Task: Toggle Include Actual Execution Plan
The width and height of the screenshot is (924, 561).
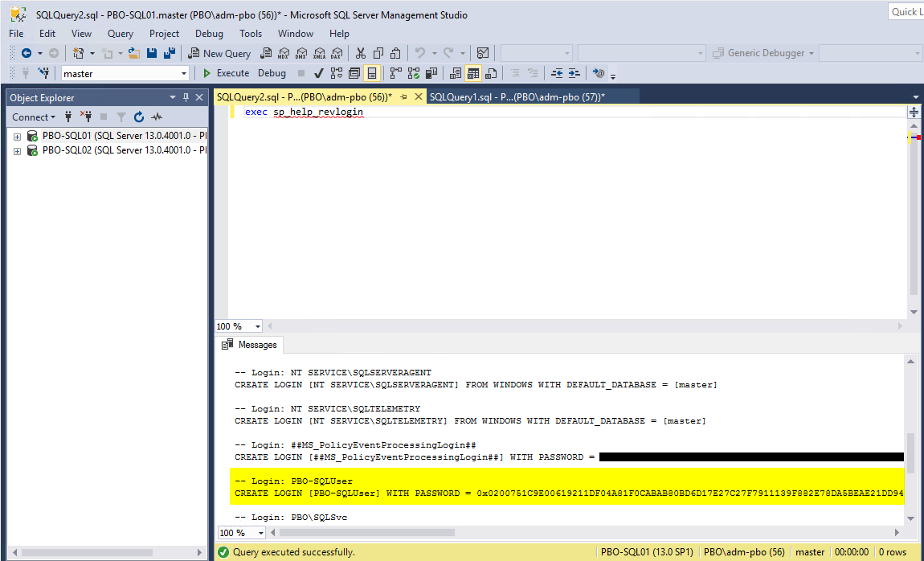Action: click(396, 73)
